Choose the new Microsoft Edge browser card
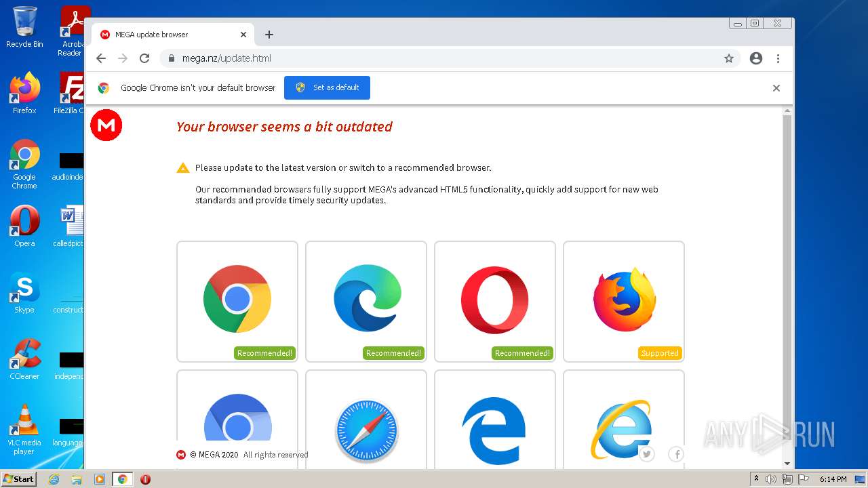Screen dimensions: 868x488 pyautogui.click(x=366, y=302)
